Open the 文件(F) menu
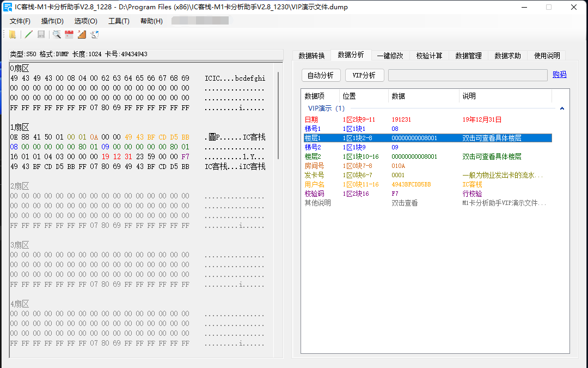 coord(20,21)
